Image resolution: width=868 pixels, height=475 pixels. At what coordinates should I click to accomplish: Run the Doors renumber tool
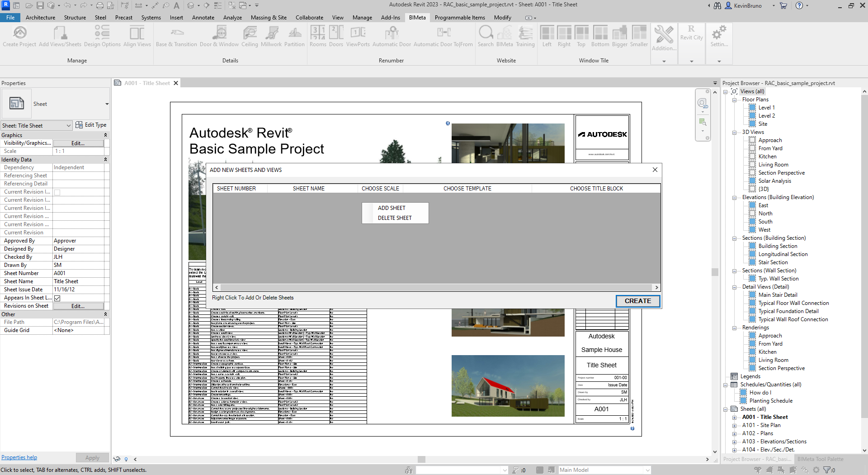pos(336,36)
